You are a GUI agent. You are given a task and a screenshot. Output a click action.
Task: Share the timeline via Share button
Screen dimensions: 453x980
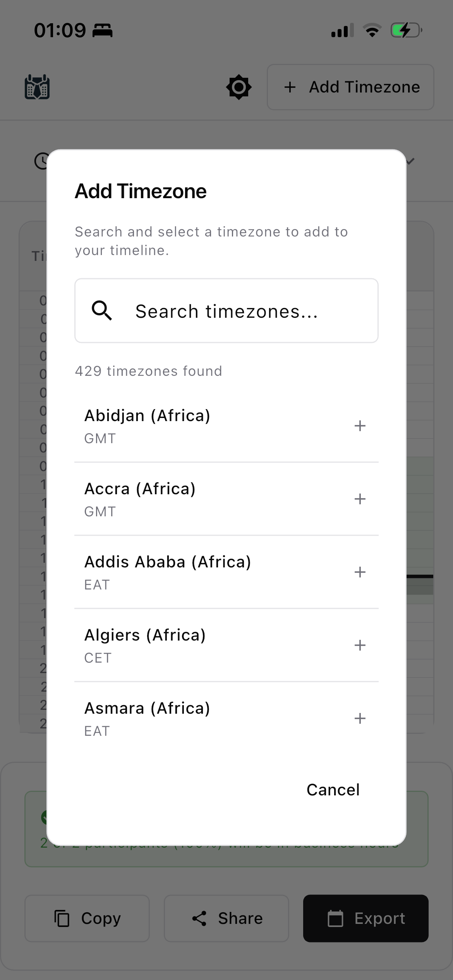226,918
